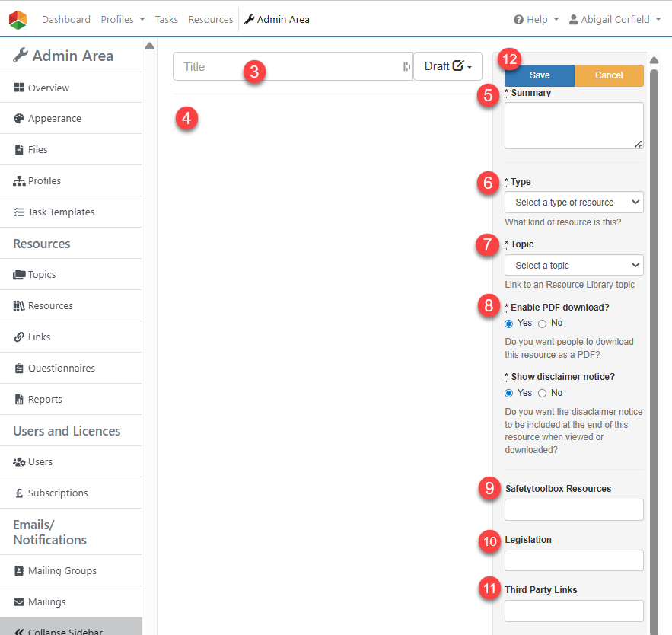Click the Files document icon
Image resolution: width=672 pixels, height=635 pixels.
pyautogui.click(x=19, y=150)
